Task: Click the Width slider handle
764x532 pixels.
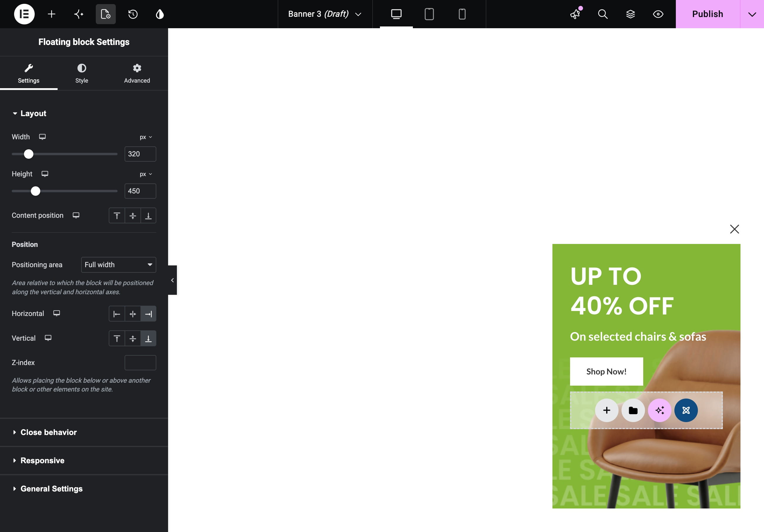Action: coord(29,154)
